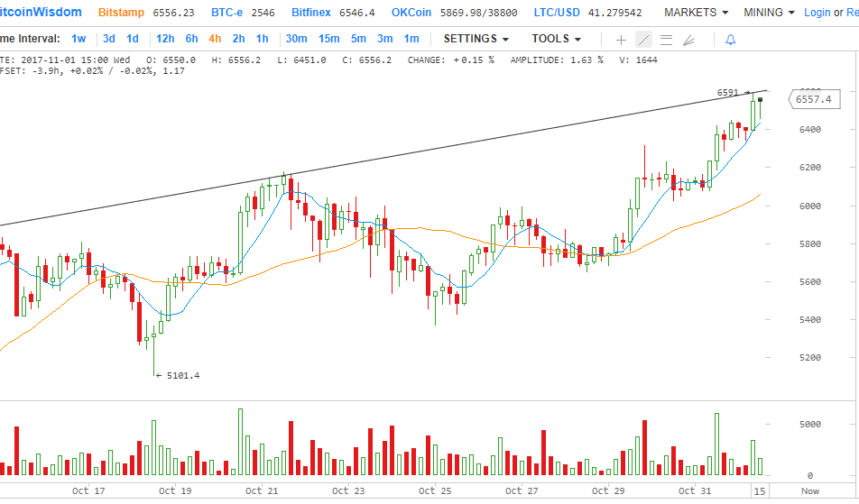Select the crosshair cursor tool

[x=621, y=40]
